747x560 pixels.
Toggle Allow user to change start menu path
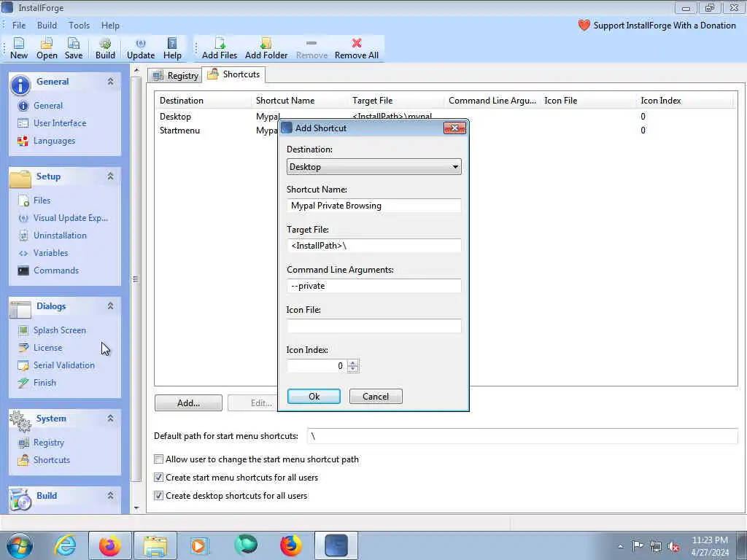tap(158, 459)
